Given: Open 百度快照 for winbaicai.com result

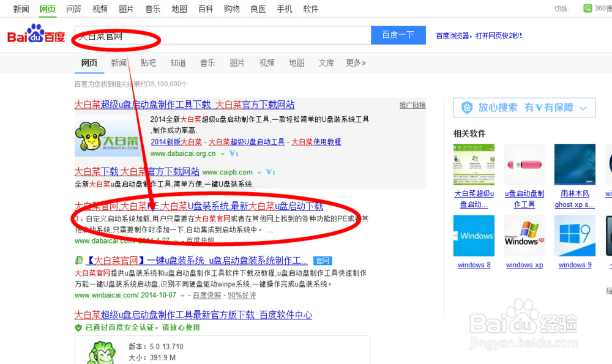Looking at the screenshot, I should 207,295.
